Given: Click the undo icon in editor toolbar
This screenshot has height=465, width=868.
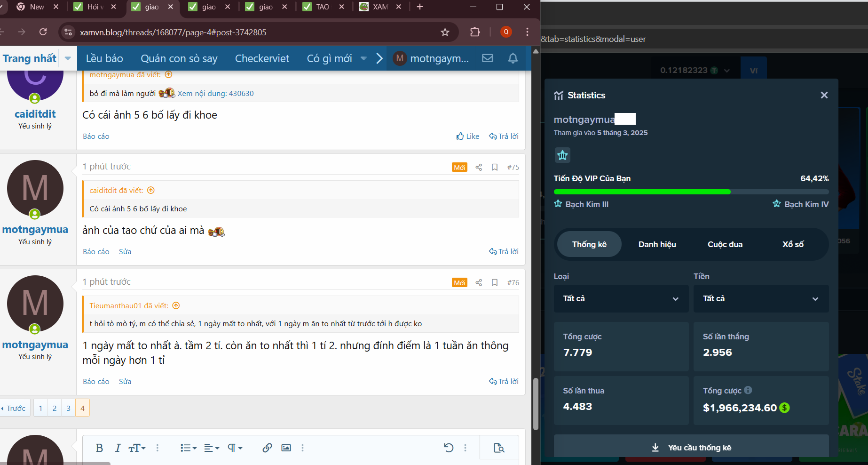Looking at the screenshot, I should pos(449,448).
